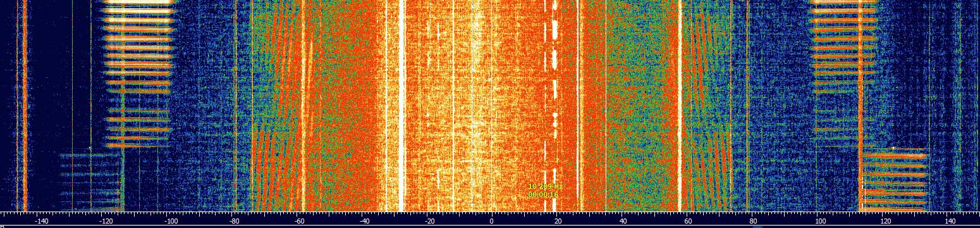Click the -120 frequency axis label
The image size is (980, 228).
coord(106,221)
